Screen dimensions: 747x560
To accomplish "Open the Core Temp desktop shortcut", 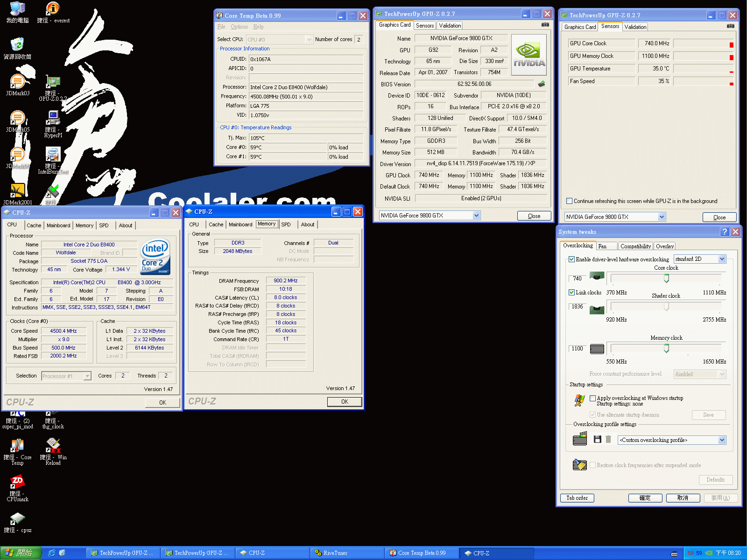I will coord(17,452).
